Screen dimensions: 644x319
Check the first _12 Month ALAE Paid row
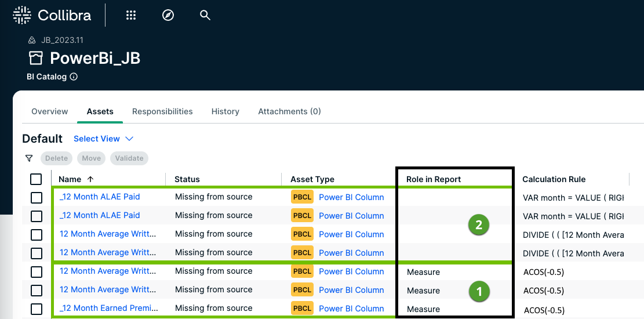pos(36,197)
